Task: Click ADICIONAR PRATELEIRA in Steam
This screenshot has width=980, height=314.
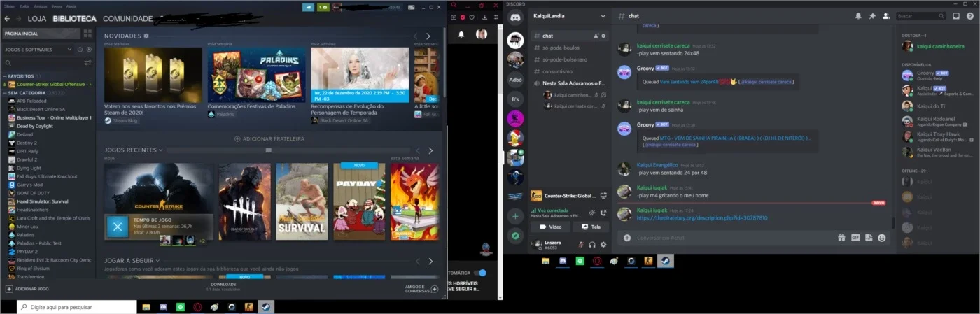Action: pos(269,138)
